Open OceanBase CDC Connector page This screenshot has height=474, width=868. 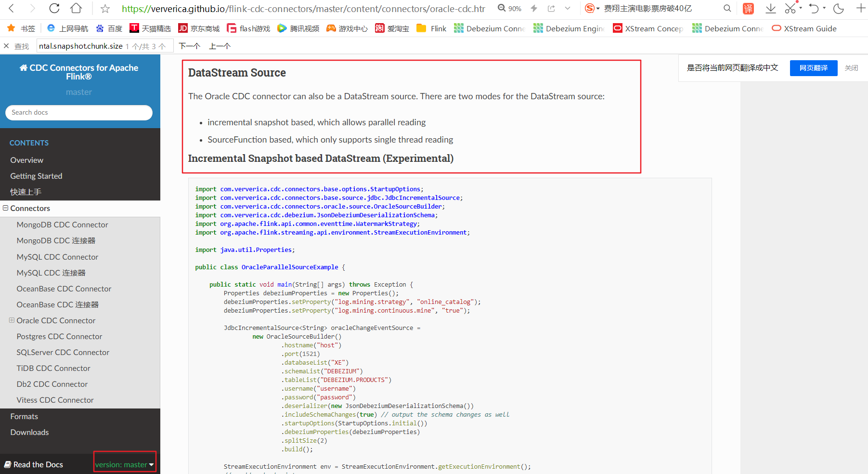pyautogui.click(x=64, y=289)
